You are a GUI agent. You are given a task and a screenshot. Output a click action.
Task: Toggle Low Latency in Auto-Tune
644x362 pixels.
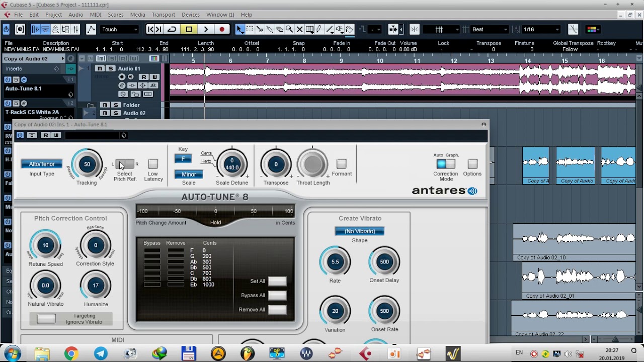click(153, 164)
